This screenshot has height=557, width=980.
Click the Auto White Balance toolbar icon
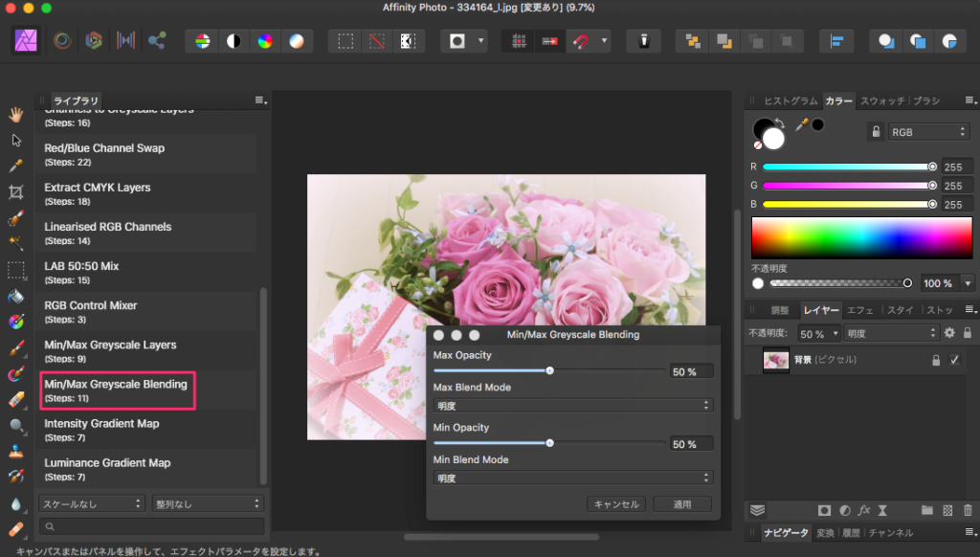click(x=297, y=40)
